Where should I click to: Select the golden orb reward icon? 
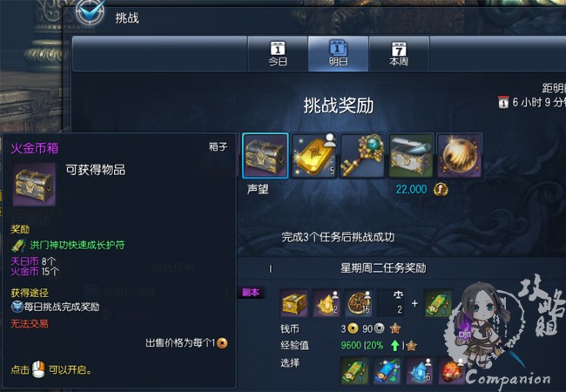coord(459,156)
